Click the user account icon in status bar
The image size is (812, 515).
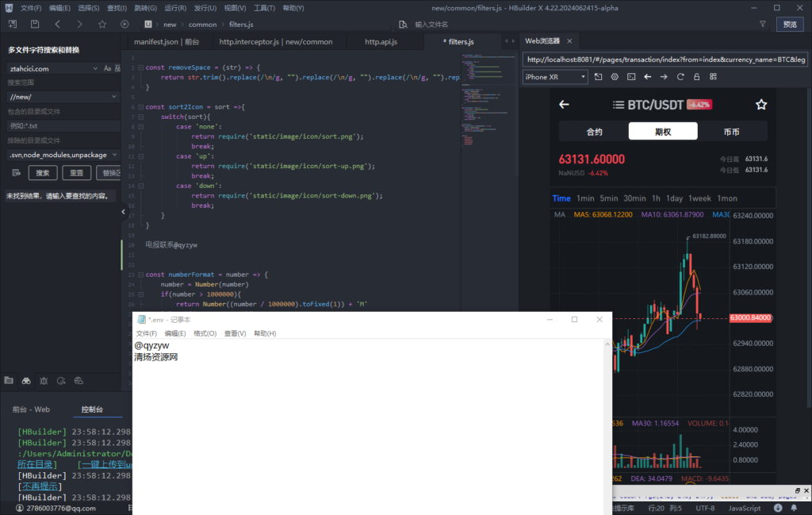20,509
